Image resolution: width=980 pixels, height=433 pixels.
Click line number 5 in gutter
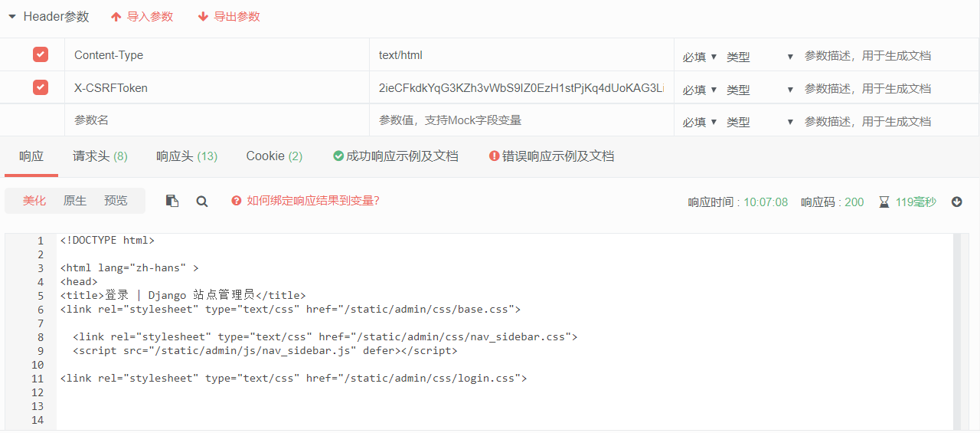tap(41, 296)
